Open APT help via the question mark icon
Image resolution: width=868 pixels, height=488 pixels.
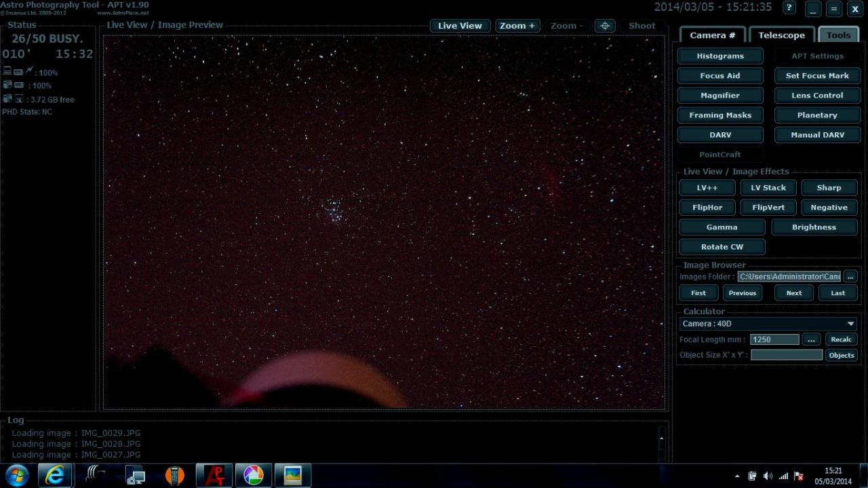pyautogui.click(x=789, y=9)
